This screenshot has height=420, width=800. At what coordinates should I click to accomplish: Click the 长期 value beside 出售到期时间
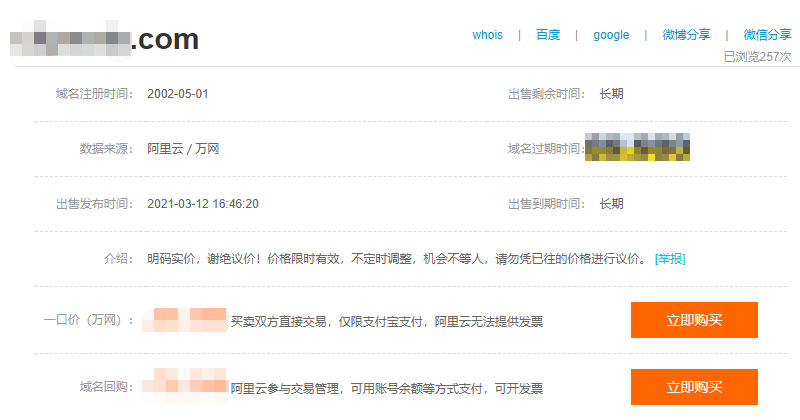[x=611, y=204]
